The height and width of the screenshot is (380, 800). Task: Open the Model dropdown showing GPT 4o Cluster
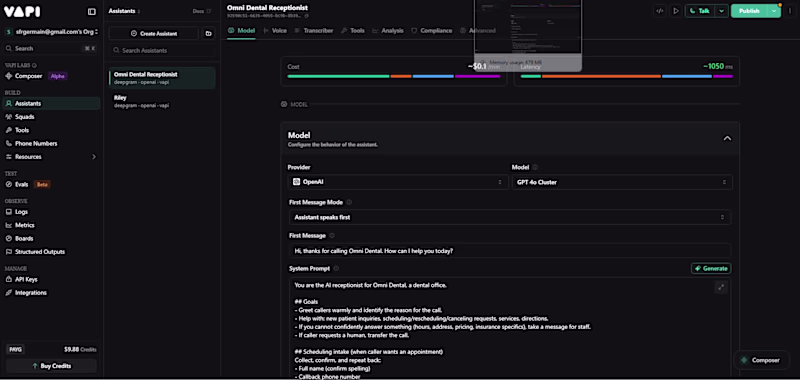point(622,182)
